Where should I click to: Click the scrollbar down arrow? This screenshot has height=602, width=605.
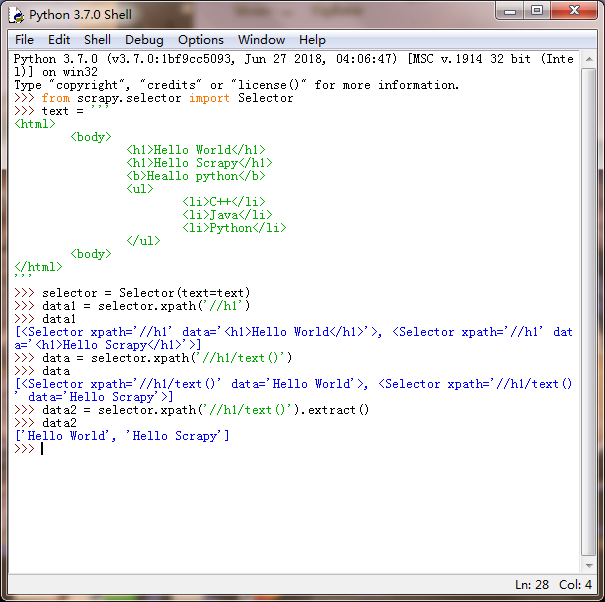tap(589, 566)
